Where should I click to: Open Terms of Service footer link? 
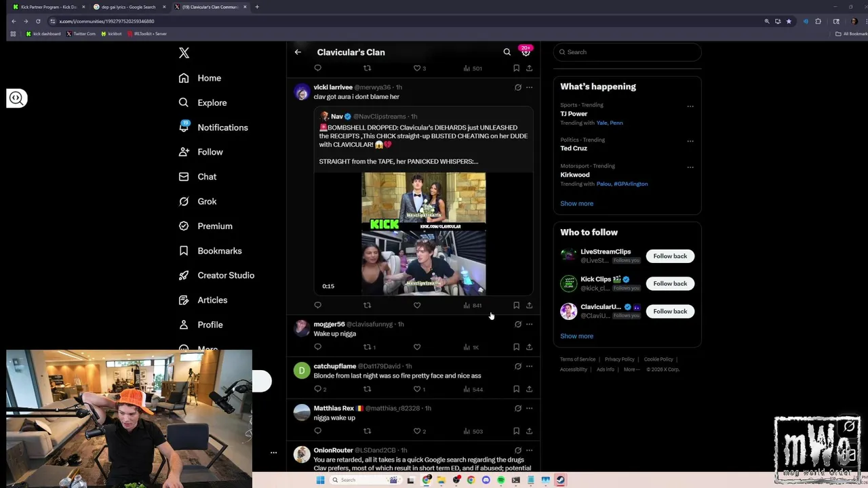click(x=578, y=359)
